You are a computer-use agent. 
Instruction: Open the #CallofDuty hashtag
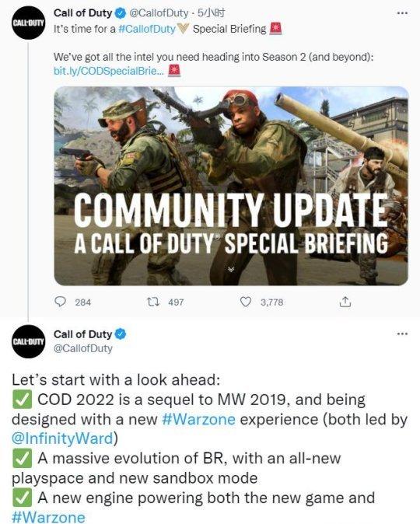(x=147, y=29)
